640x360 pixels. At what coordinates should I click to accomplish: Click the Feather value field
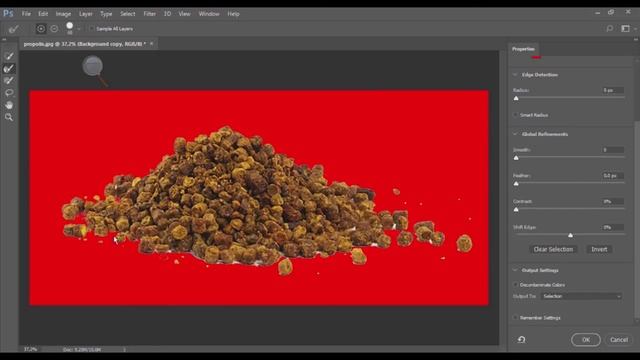613,176
